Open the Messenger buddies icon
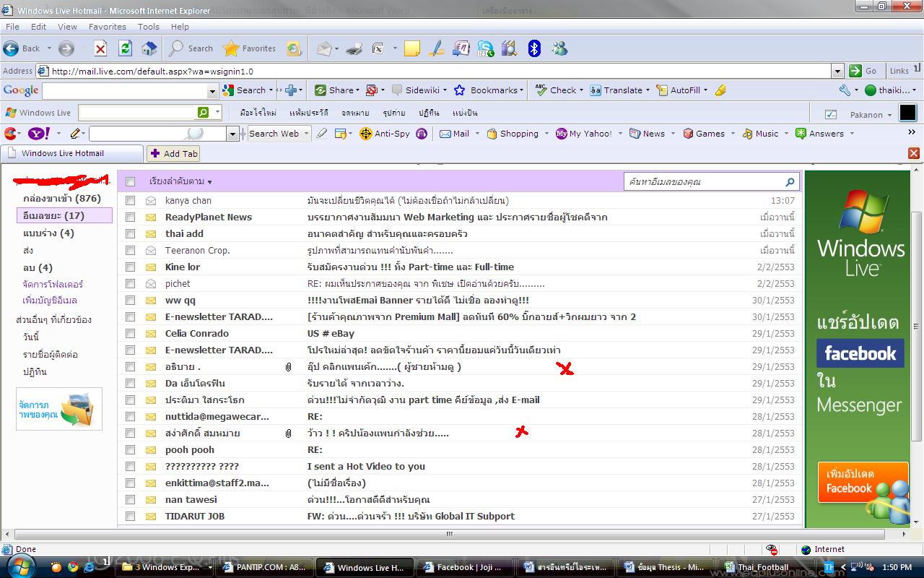The height and width of the screenshot is (578, 924). click(559, 48)
